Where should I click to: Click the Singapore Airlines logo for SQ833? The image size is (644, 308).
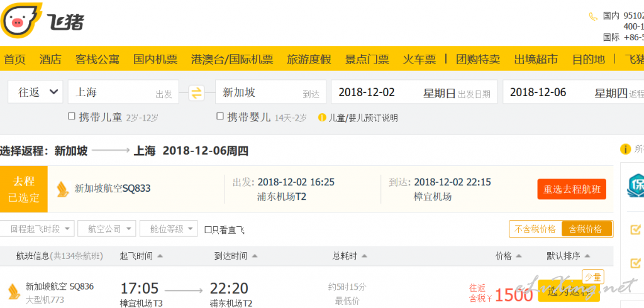click(62, 189)
